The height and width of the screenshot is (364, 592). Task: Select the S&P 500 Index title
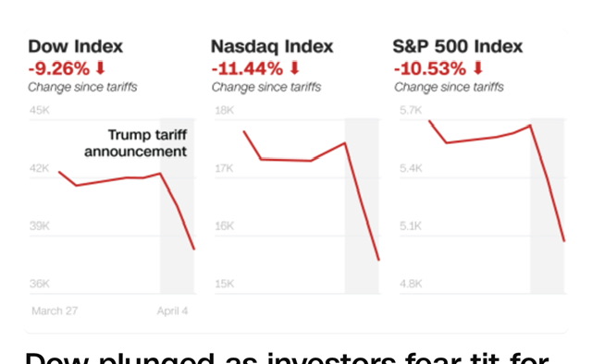pyautogui.click(x=458, y=46)
